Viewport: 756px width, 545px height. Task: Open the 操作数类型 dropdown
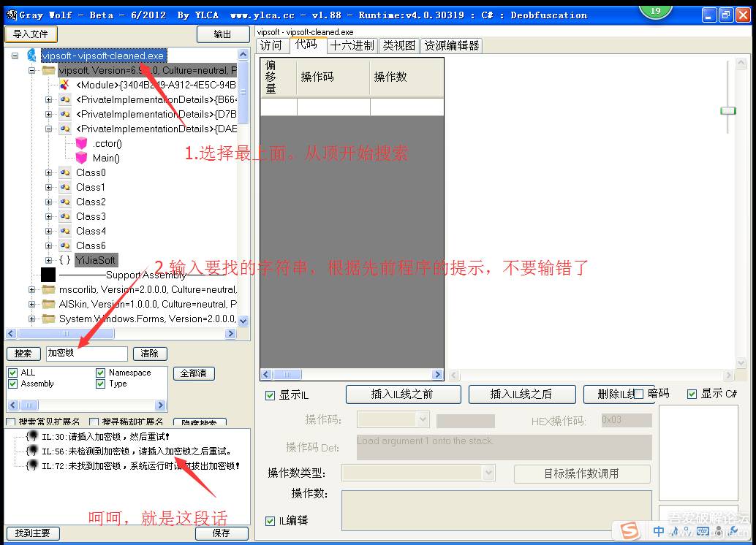tap(489, 473)
